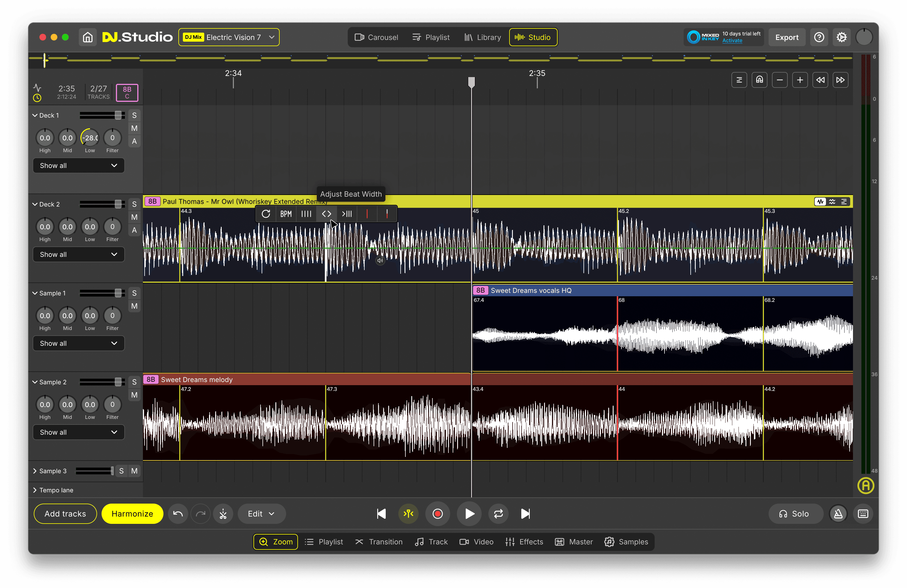Toggle loop playback button
The image size is (907, 588).
(x=498, y=514)
